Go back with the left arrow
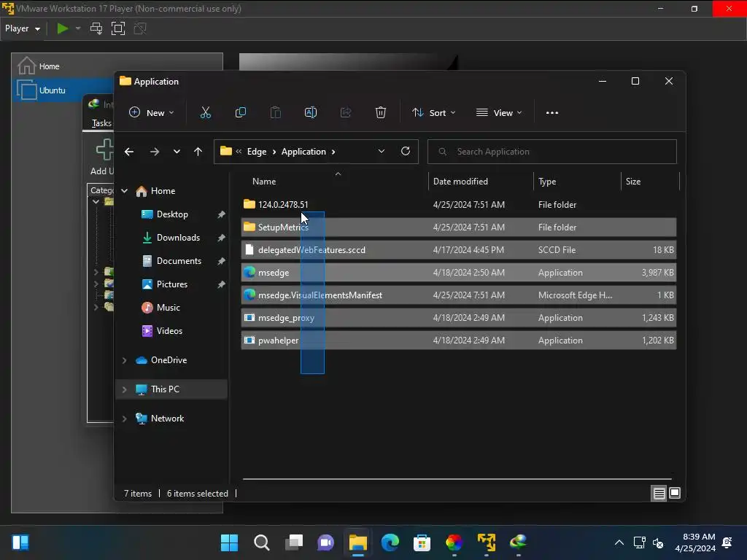Screen dimensions: 747x560 click(129, 152)
